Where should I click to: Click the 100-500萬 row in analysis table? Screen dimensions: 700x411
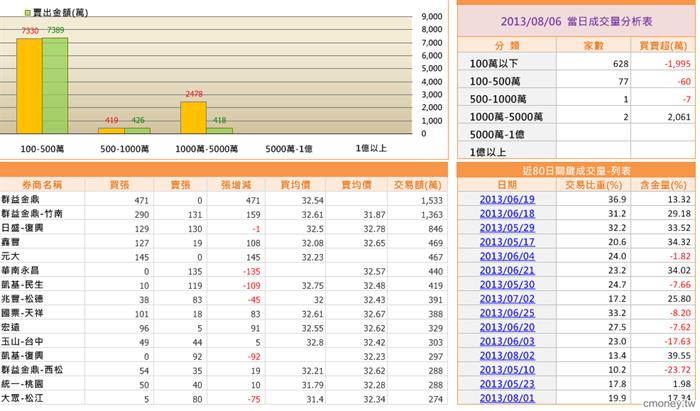pyautogui.click(x=576, y=81)
